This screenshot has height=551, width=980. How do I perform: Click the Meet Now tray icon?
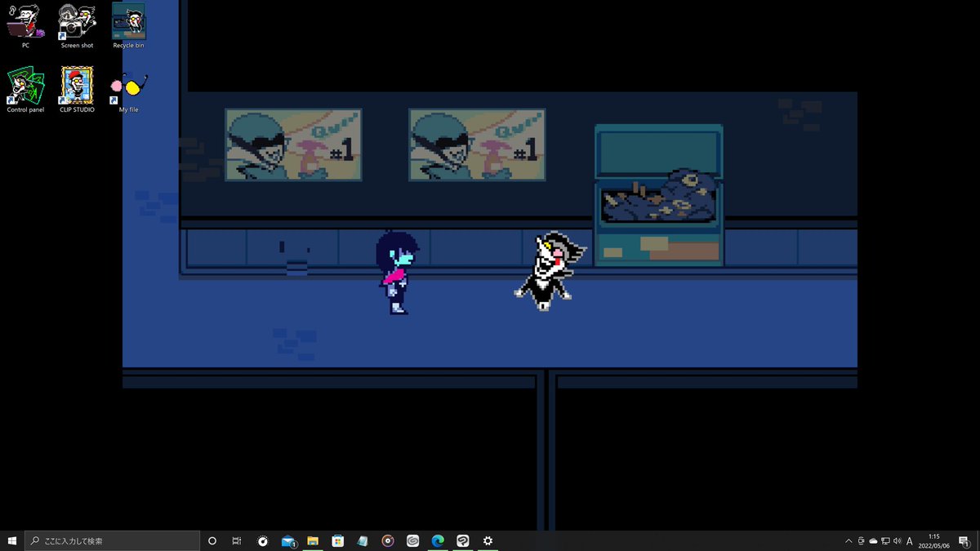(x=861, y=540)
